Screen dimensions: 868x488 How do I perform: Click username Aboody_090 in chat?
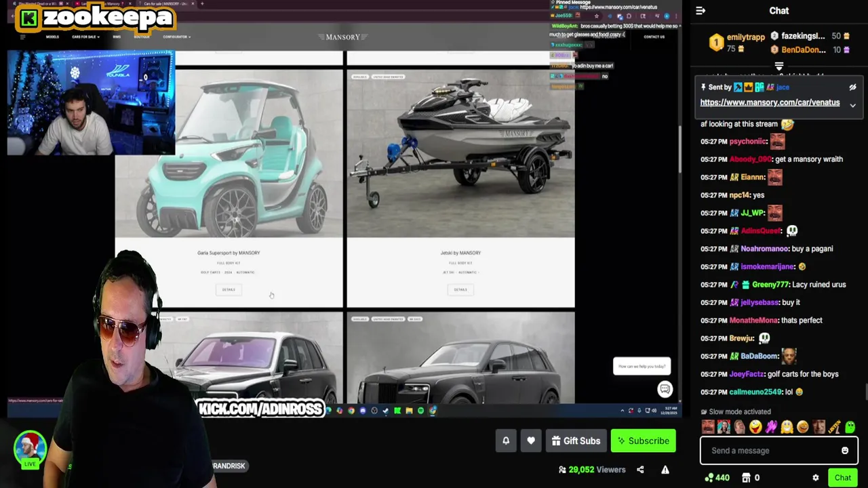(750, 159)
